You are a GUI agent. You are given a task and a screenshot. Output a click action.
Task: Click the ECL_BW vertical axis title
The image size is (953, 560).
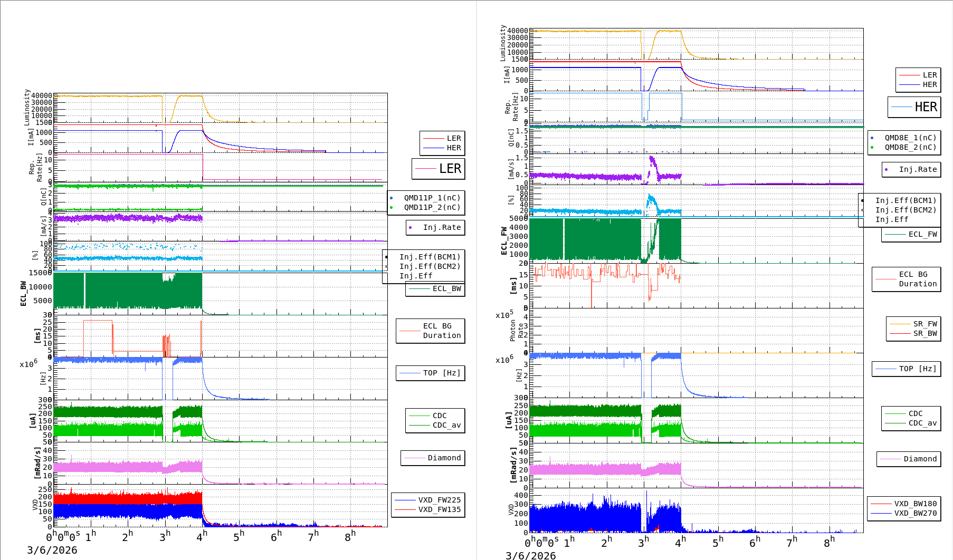[23, 294]
